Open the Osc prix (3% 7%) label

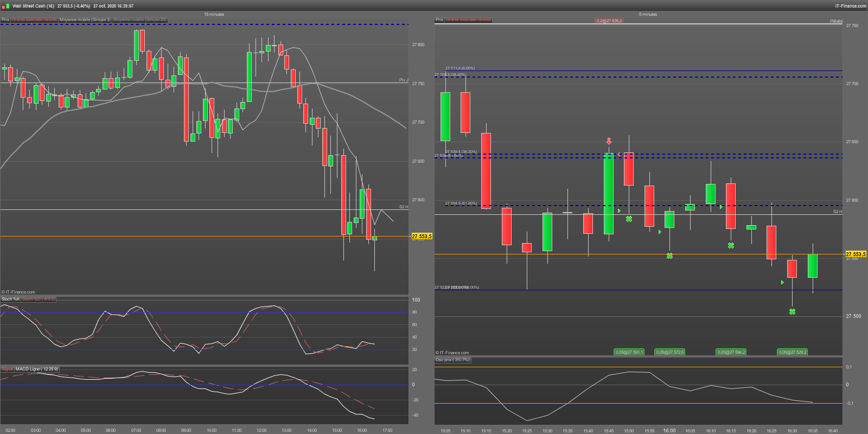coord(452,360)
